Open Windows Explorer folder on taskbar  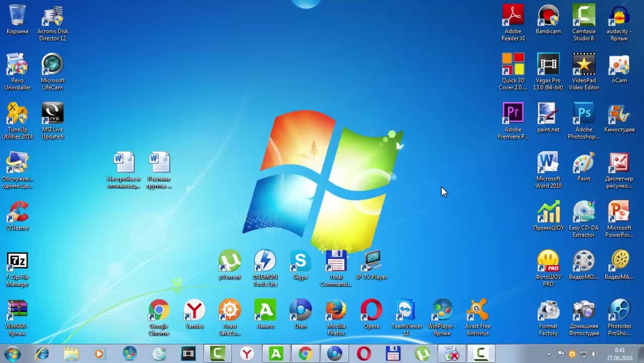pyautogui.click(x=71, y=353)
